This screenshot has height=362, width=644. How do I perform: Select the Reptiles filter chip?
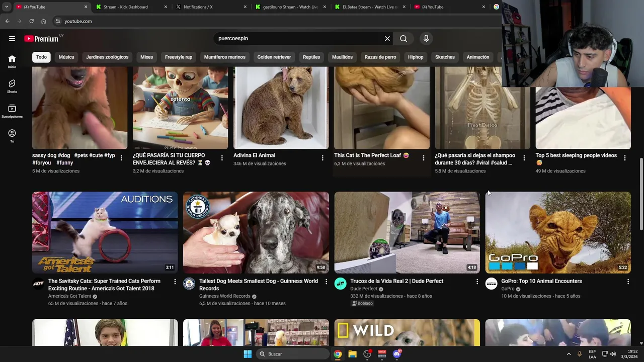pos(311,57)
